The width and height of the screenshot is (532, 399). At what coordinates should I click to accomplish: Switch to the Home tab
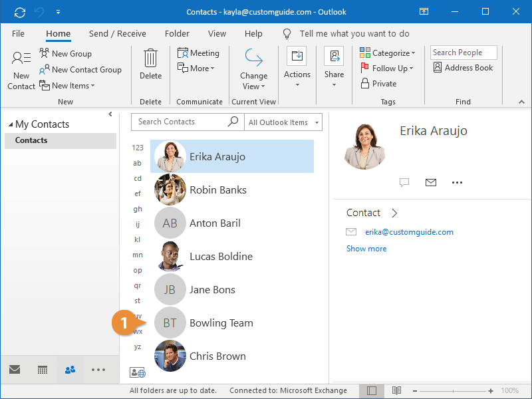point(59,34)
